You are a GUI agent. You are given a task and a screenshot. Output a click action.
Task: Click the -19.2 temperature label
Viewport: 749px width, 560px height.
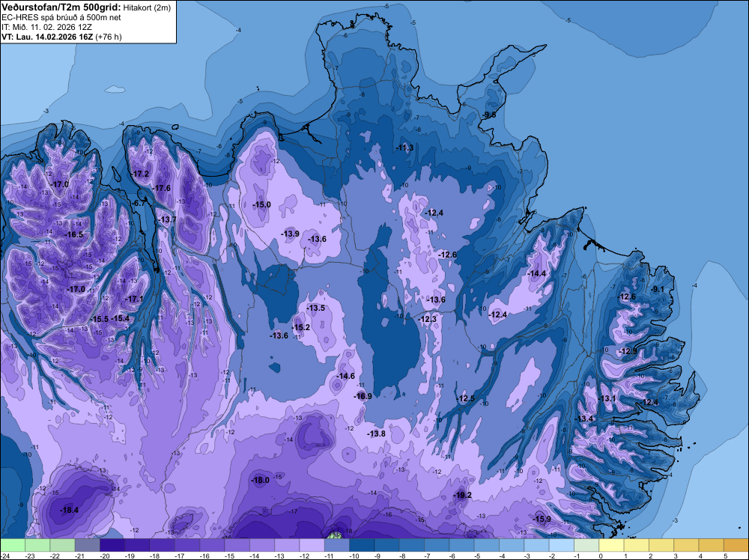pyautogui.click(x=463, y=495)
